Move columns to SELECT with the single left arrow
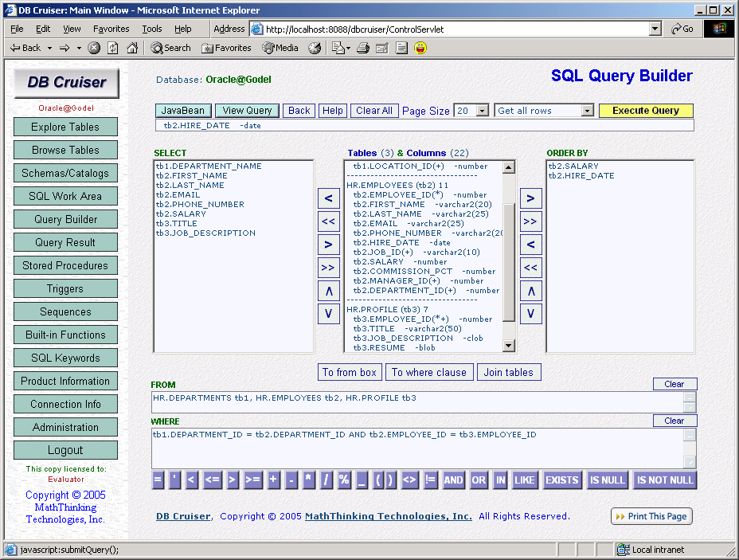Viewport: 739px width, 560px height. pyautogui.click(x=329, y=198)
